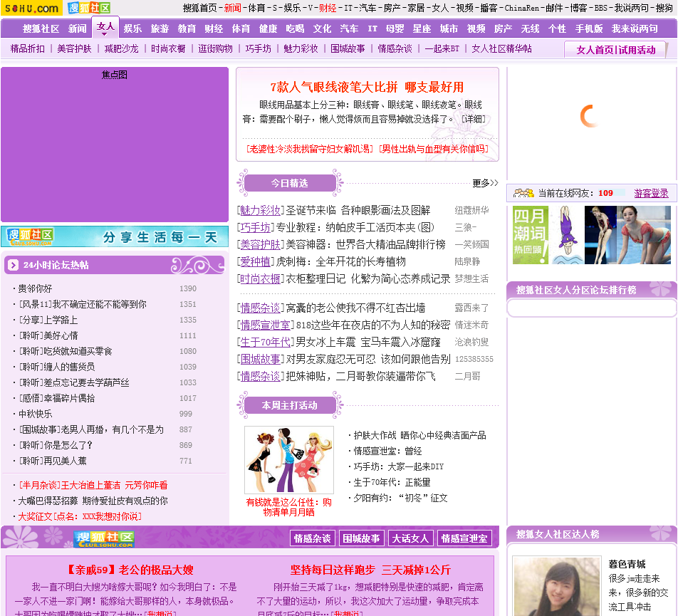This screenshot has width=678, height=616.
Task: Open 有钱就是这么任性 caption link
Action: pos(289,507)
